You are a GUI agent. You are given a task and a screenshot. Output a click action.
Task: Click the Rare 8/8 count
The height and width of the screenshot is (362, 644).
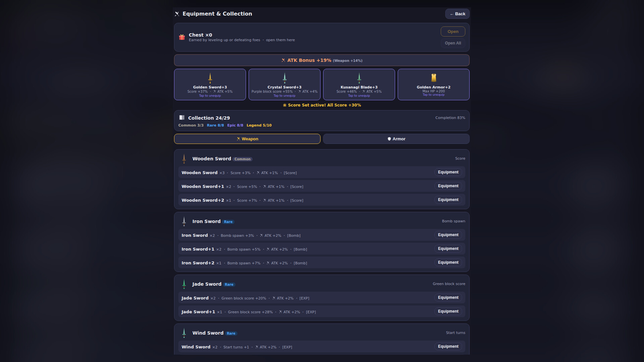coord(215,125)
